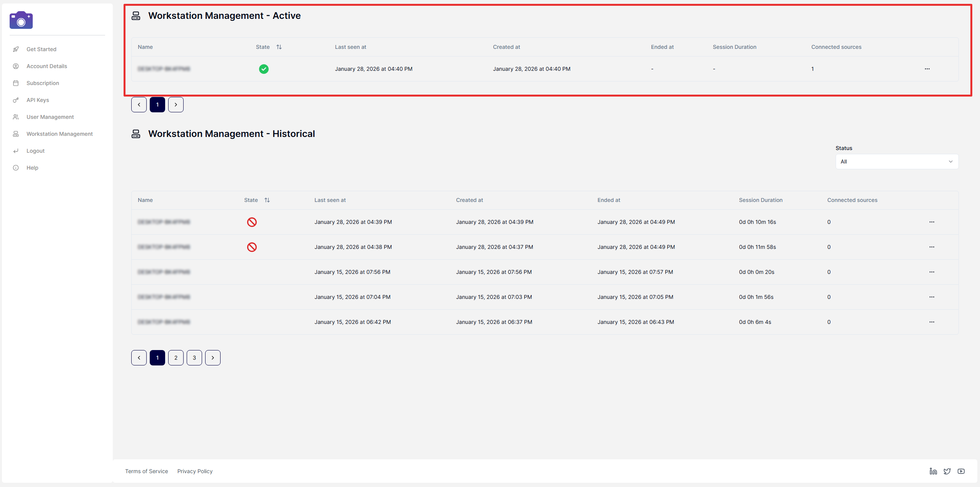The width and height of the screenshot is (980, 487).
Task: Open Workstation Management in sidebar
Action: pyautogui.click(x=60, y=134)
